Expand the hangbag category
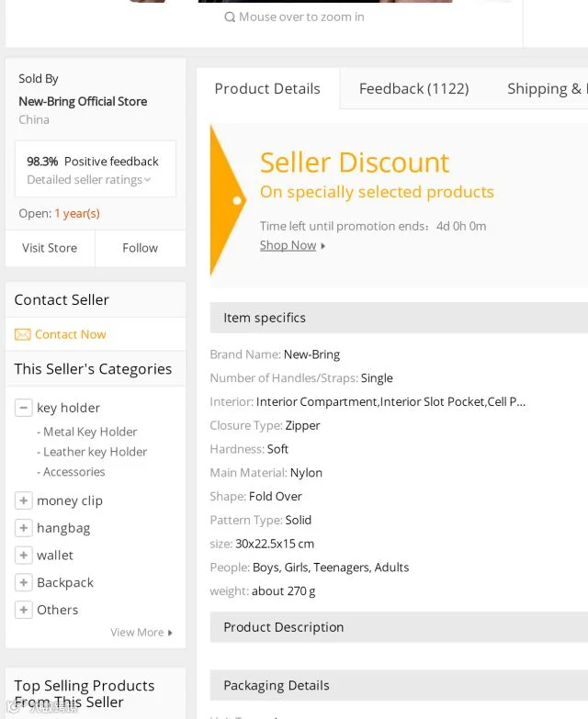This screenshot has height=719, width=588. point(23,528)
